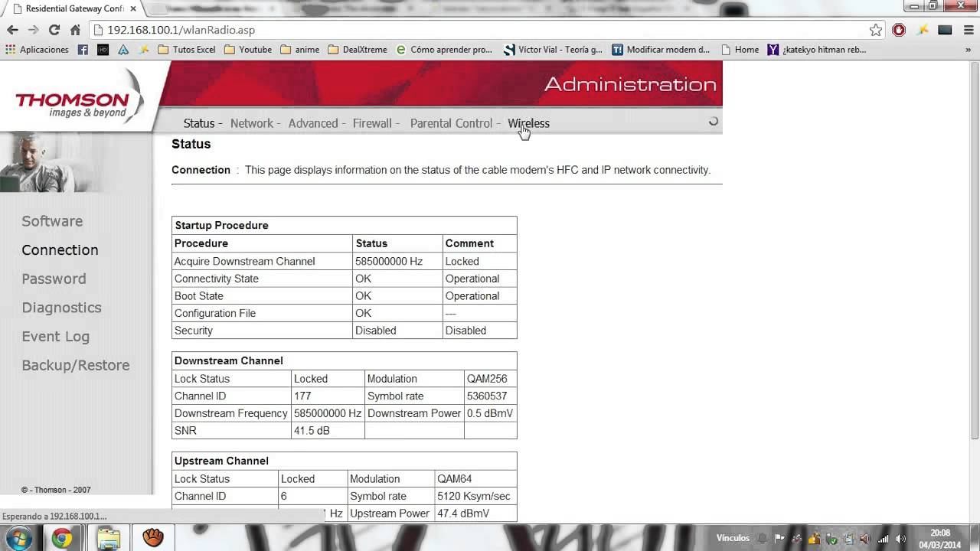The width and height of the screenshot is (980, 551).
Task: Open Windows Start menu orb
Action: tap(18, 538)
